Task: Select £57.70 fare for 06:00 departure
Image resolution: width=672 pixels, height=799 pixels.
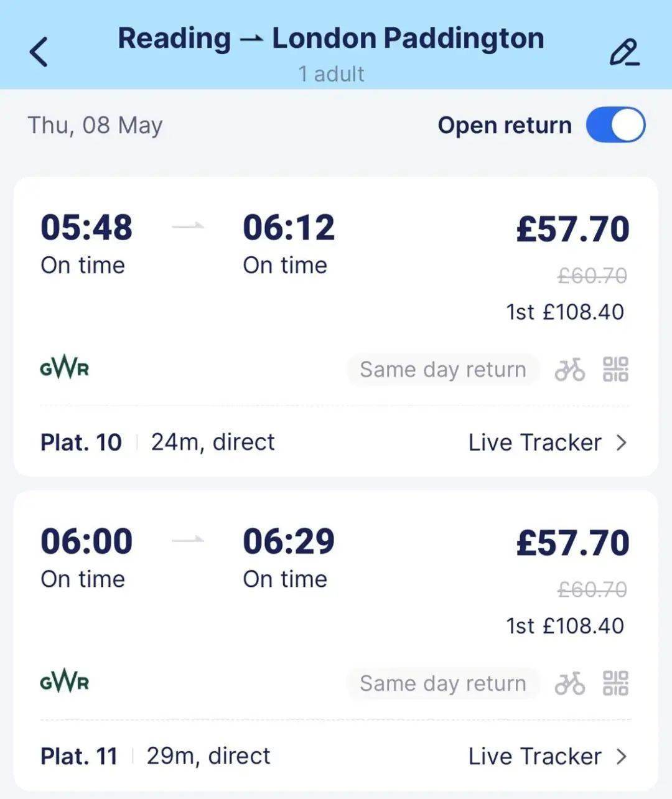Action: [573, 543]
